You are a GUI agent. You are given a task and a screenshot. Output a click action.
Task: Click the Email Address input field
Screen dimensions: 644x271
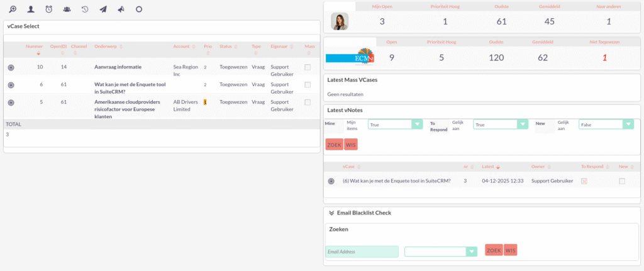(362, 252)
